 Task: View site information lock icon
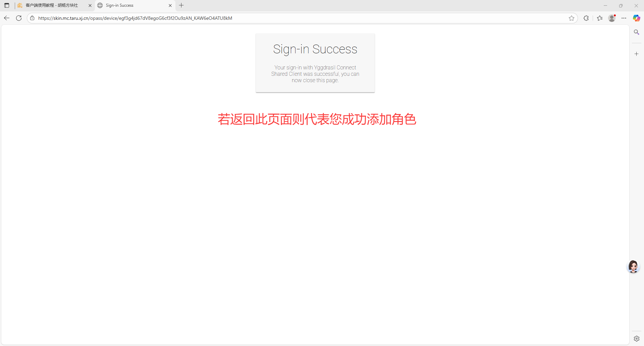pos(32,18)
